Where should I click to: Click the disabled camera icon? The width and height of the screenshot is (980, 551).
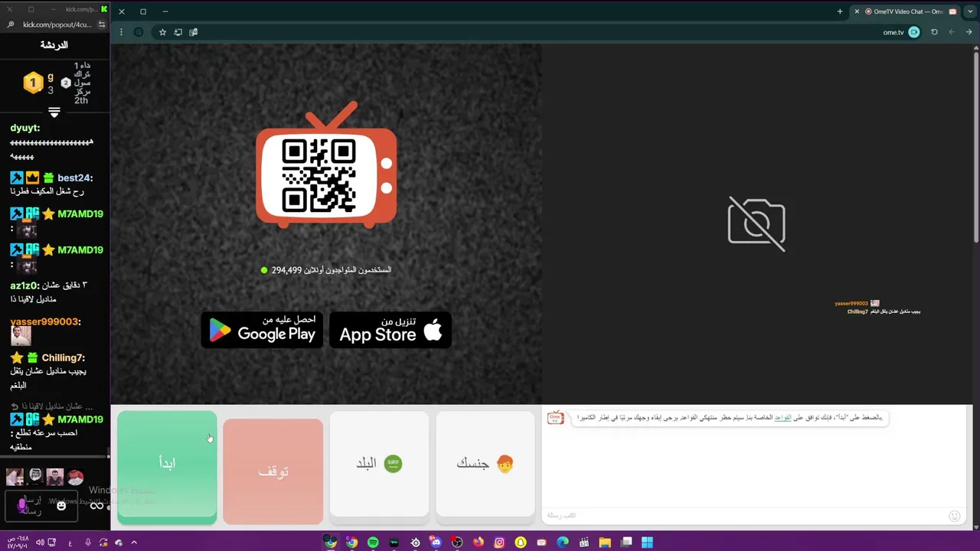point(756,223)
